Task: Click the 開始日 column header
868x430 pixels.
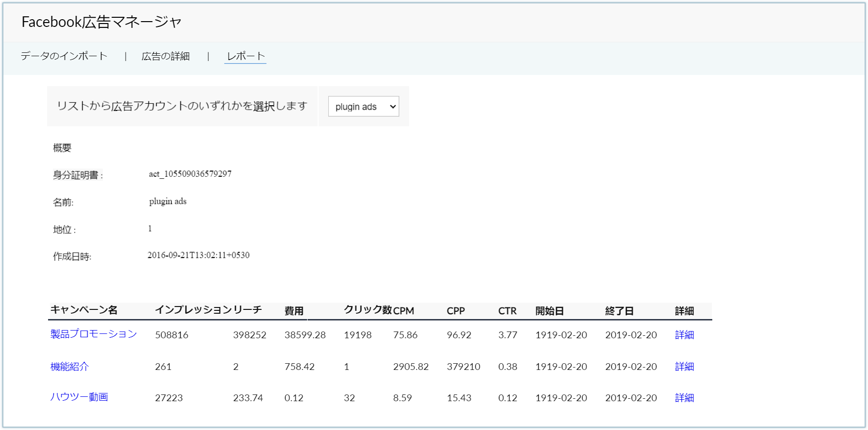Action: tap(550, 311)
